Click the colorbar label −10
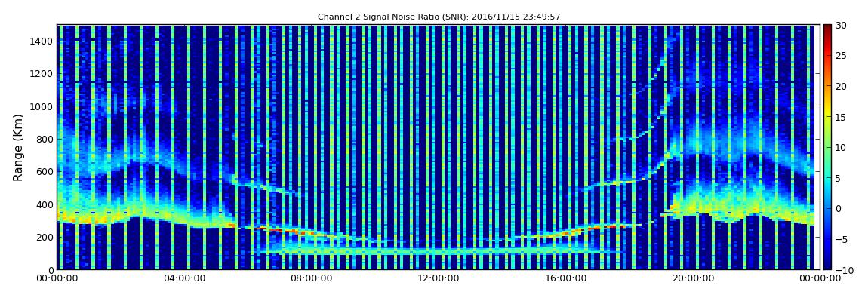Image resolution: width=868 pixels, height=307 pixels. click(843, 270)
